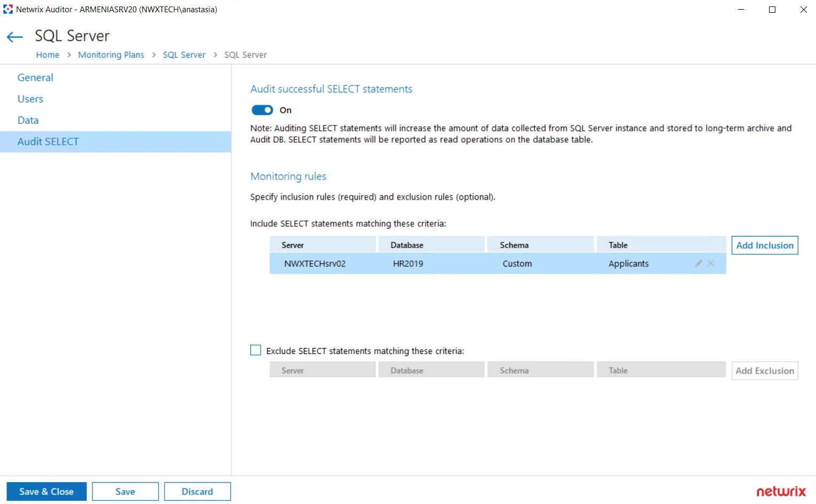Open the Data section

click(28, 120)
